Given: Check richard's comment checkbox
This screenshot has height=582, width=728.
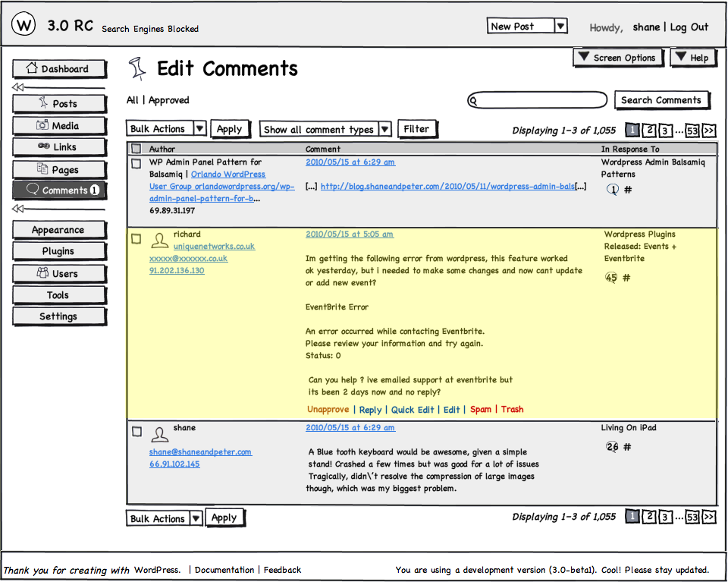Looking at the screenshot, I should pyautogui.click(x=136, y=239).
